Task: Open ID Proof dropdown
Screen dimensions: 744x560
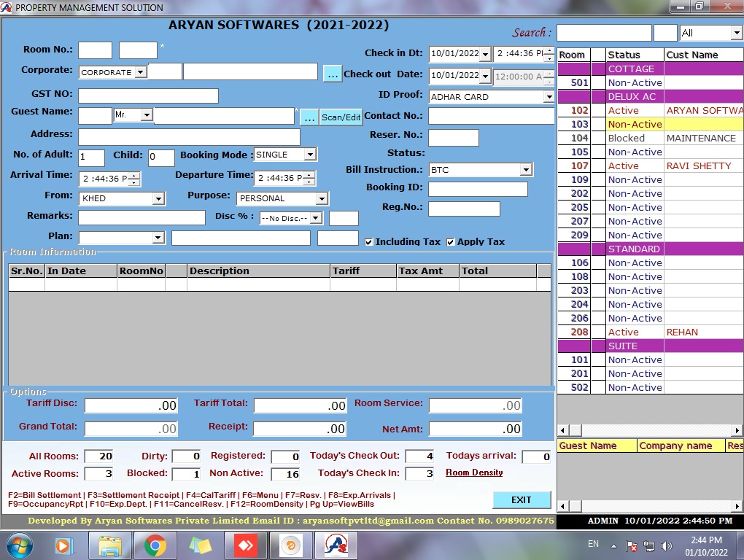Action: [x=549, y=97]
